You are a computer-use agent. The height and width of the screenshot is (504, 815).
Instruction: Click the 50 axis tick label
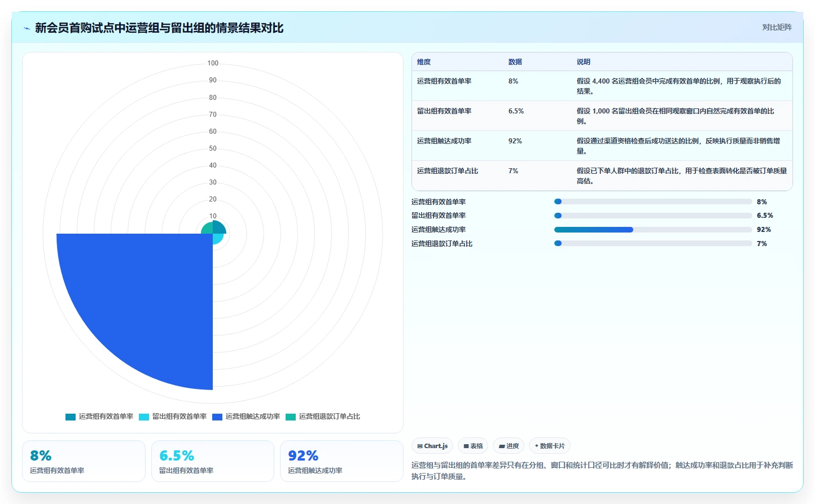click(213, 148)
